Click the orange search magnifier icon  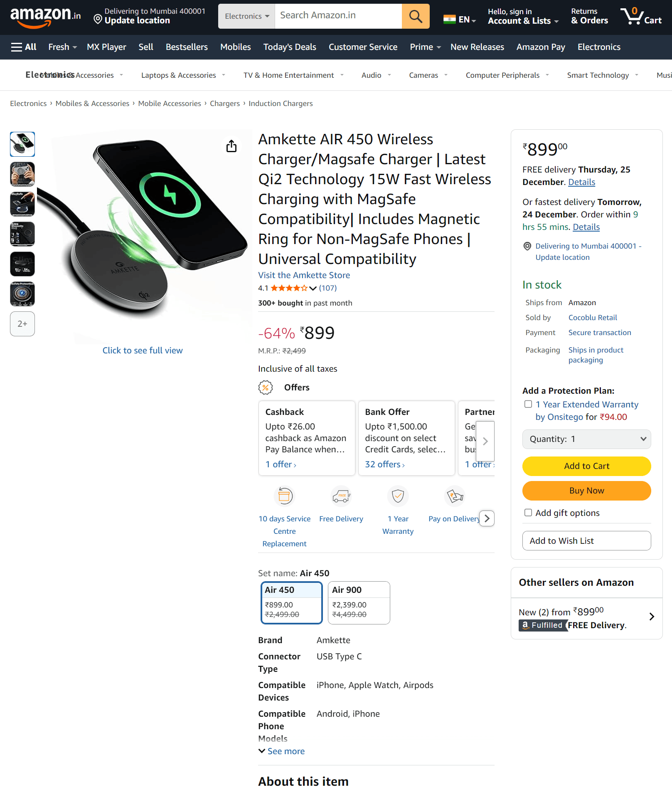pyautogui.click(x=415, y=16)
